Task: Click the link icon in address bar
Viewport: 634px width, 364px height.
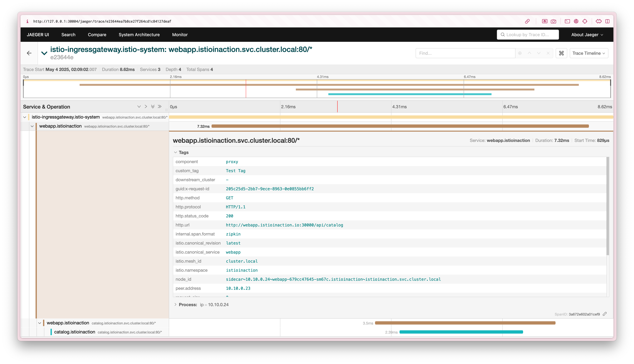Action: pos(527,21)
